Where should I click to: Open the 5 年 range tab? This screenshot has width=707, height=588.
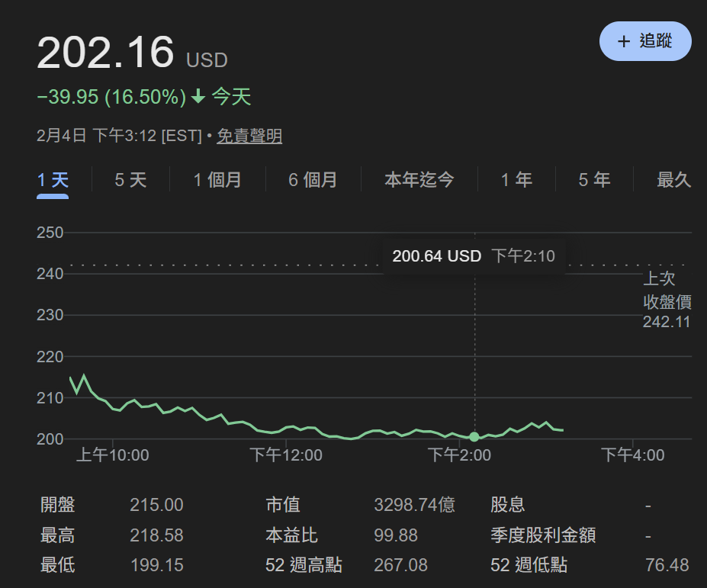594,180
